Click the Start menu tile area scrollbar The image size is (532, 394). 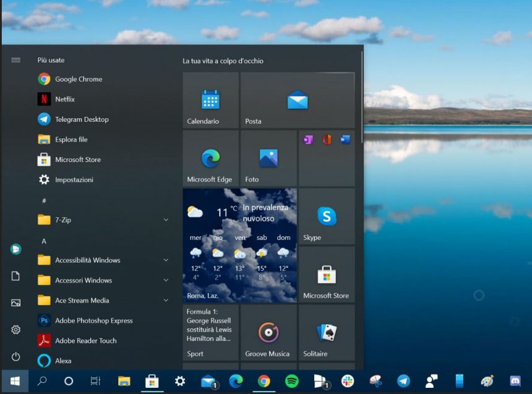coord(362,97)
